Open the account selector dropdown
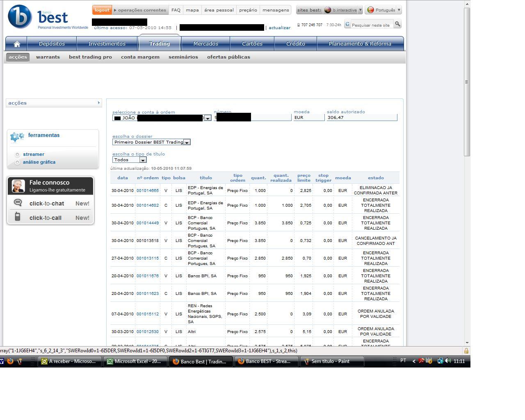This screenshot has width=525, height=420. click(208, 118)
